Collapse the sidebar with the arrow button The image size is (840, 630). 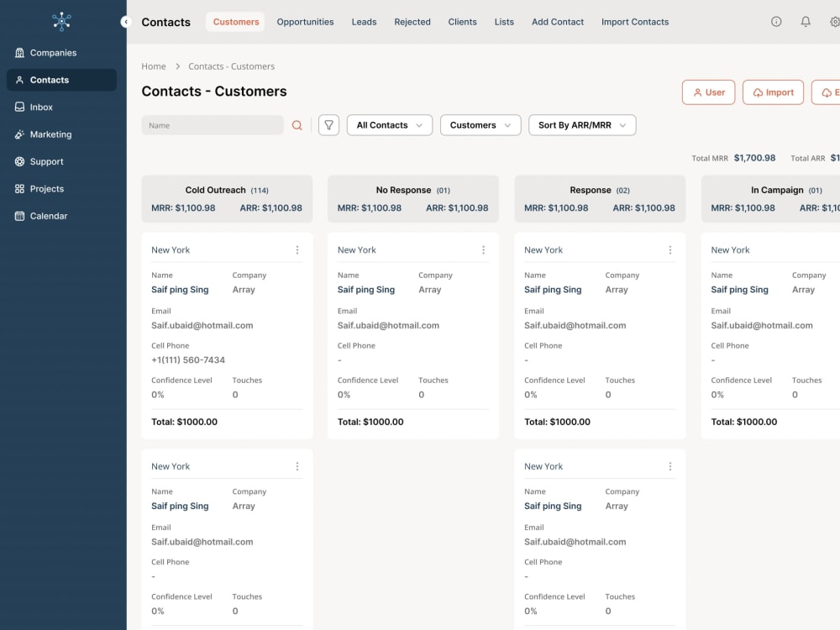[126, 22]
